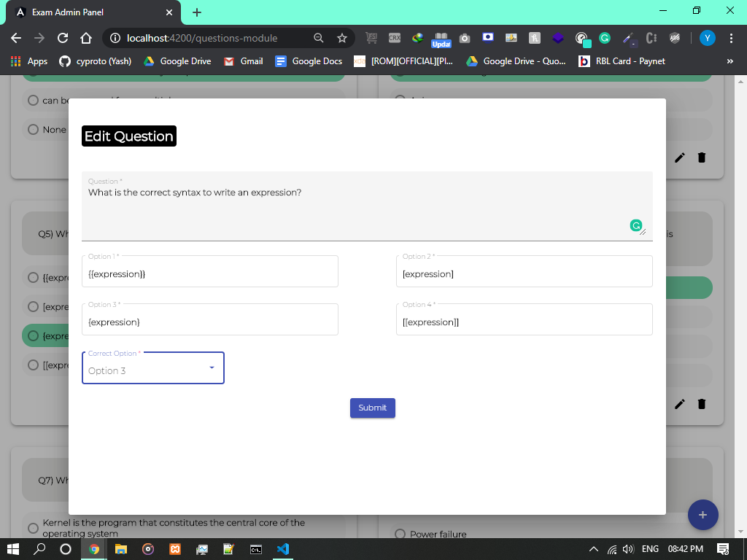Image resolution: width=747 pixels, height=560 pixels.
Task: Open the Y profile avatar
Action: coord(708,38)
